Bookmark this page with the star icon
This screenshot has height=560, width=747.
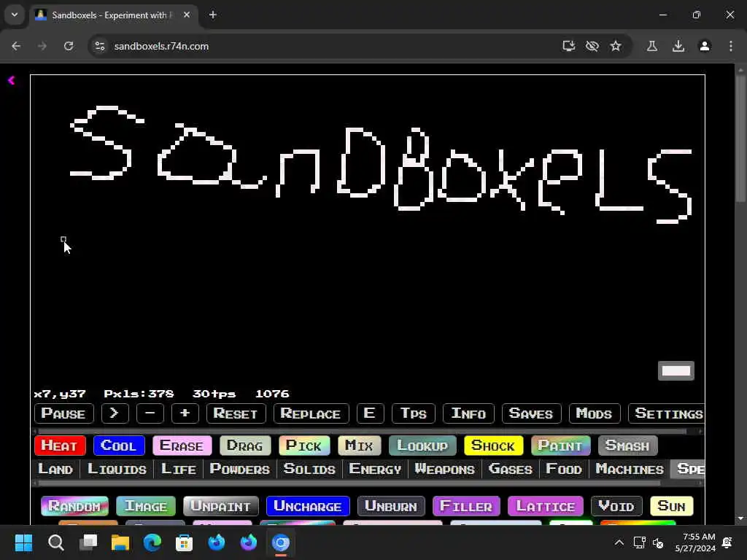pyautogui.click(x=616, y=46)
